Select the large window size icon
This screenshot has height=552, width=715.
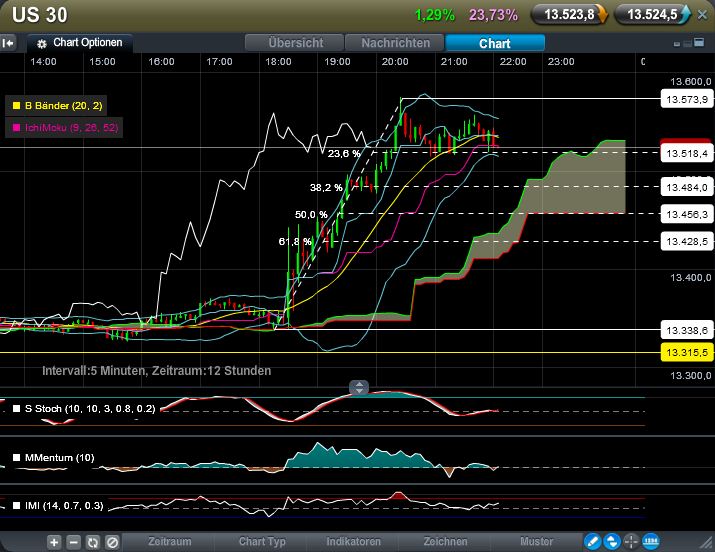click(x=699, y=43)
